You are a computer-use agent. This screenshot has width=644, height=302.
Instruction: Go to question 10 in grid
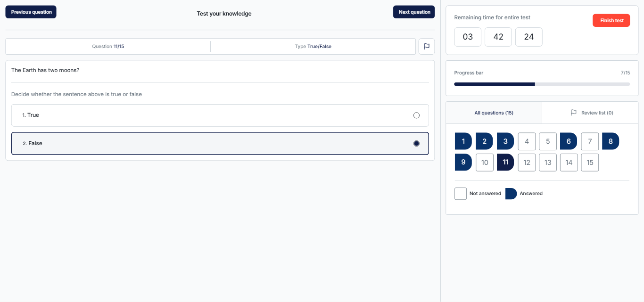coord(485,163)
